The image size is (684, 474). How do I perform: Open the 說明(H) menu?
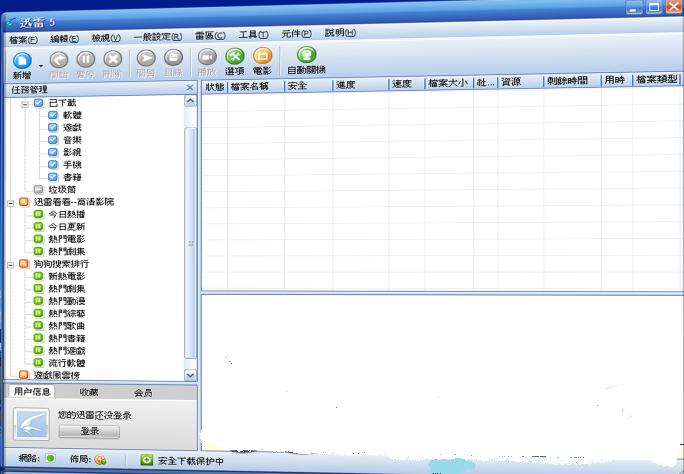340,33
